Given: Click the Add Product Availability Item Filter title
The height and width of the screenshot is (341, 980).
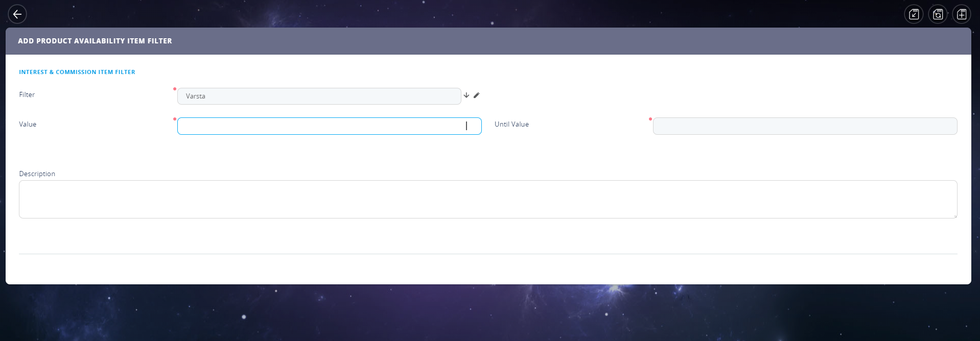Looking at the screenshot, I should (x=95, y=41).
